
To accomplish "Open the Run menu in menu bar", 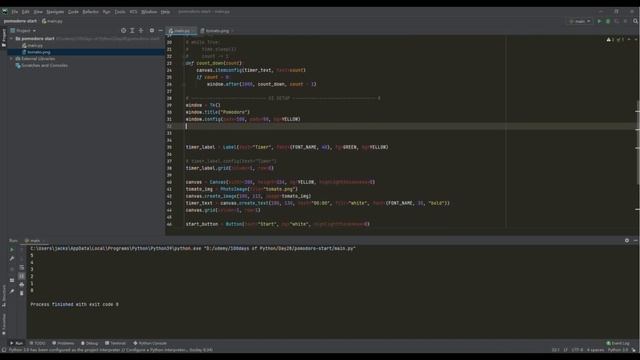I will coord(107,12).
